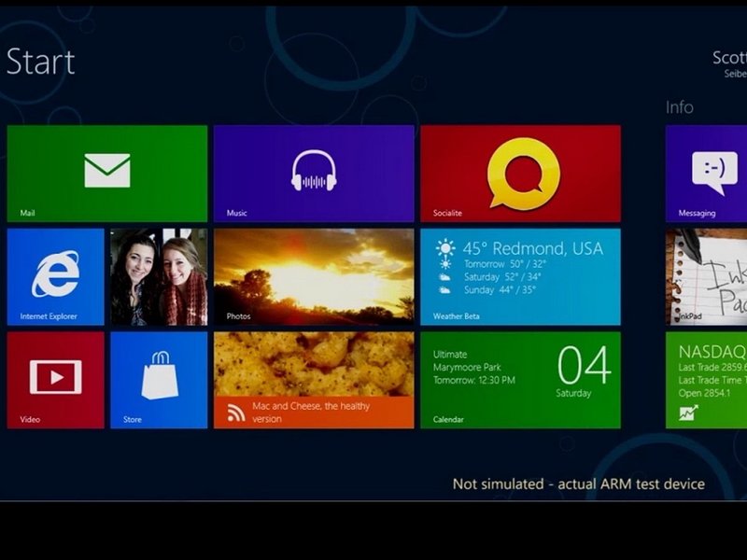Open Messaging smiley chat bubble icon

pyautogui.click(x=714, y=173)
